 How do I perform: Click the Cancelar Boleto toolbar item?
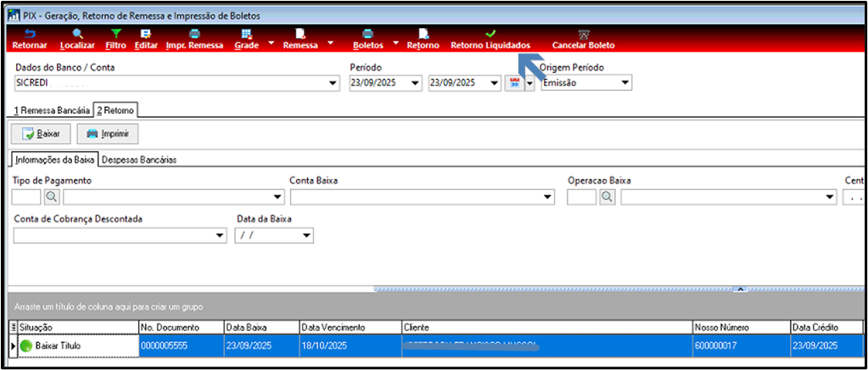(x=583, y=39)
